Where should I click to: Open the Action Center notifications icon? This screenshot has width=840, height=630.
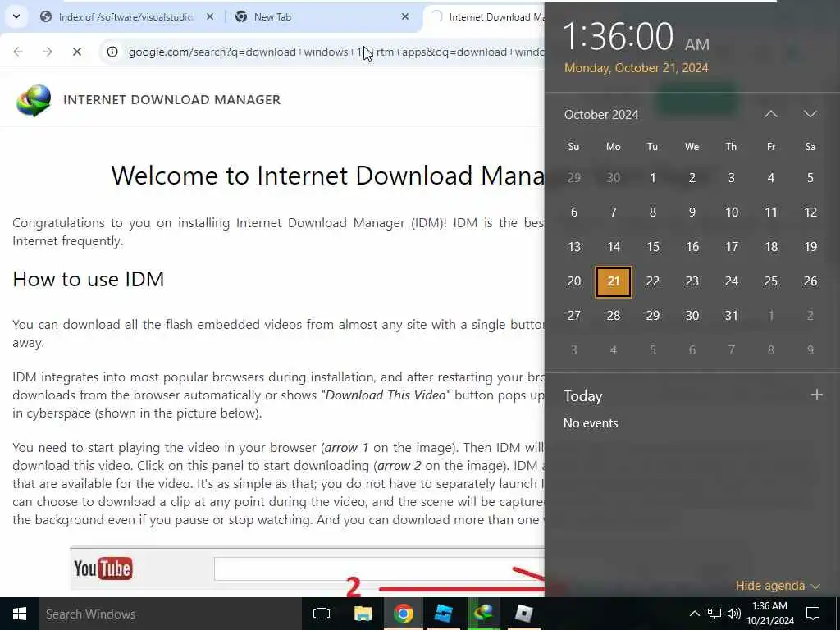(x=813, y=614)
